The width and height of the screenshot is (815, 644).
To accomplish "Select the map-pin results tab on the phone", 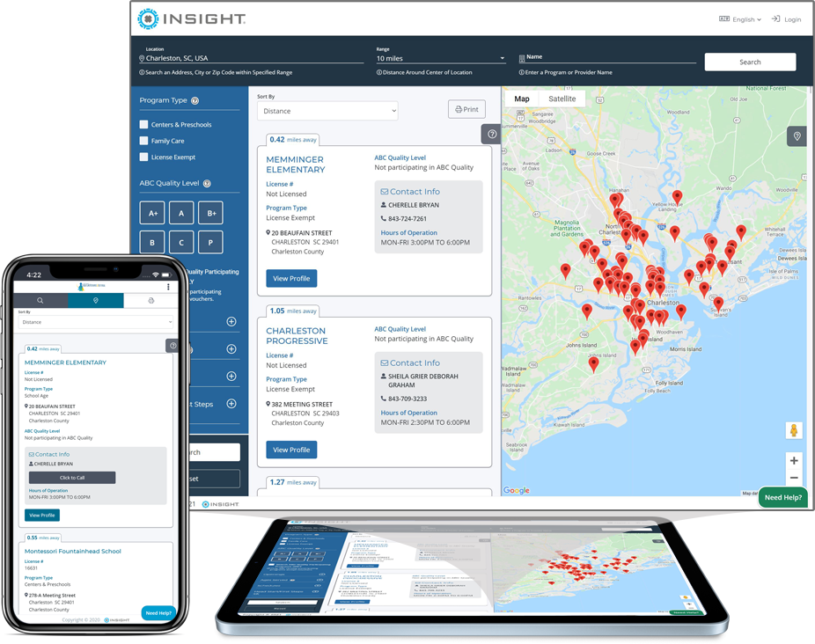I will [x=96, y=300].
